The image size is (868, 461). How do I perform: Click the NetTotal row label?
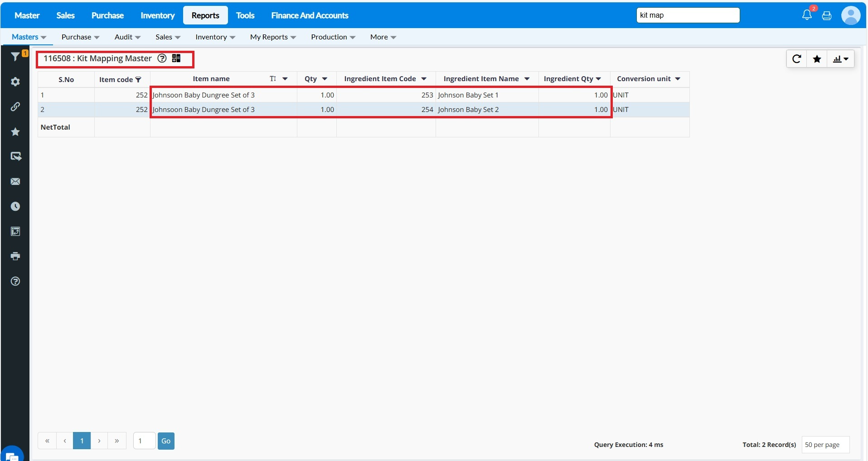point(55,127)
